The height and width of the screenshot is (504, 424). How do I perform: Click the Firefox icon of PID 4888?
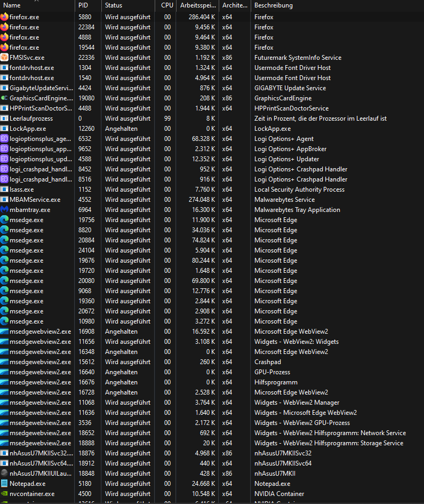point(4,37)
